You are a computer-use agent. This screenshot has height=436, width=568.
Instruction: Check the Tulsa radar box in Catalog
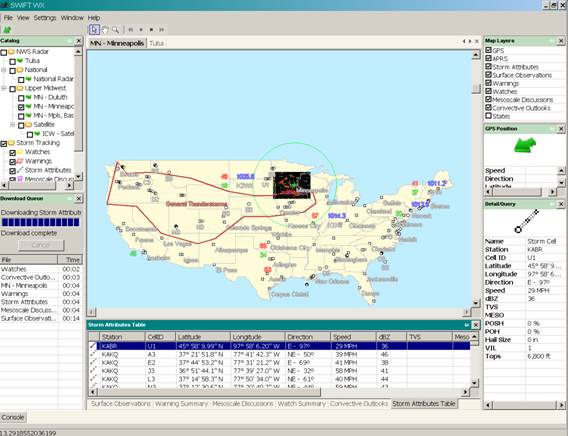[12, 62]
